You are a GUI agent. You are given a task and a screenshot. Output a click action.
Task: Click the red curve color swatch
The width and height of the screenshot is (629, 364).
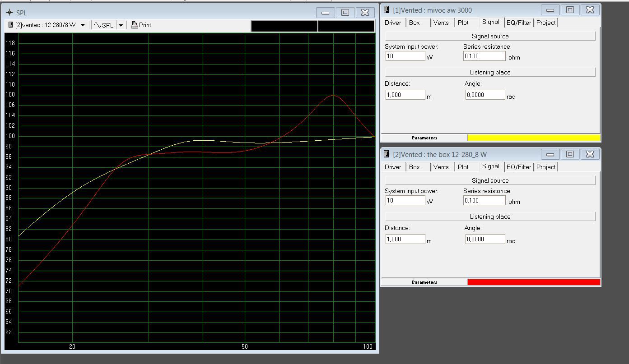coord(534,282)
